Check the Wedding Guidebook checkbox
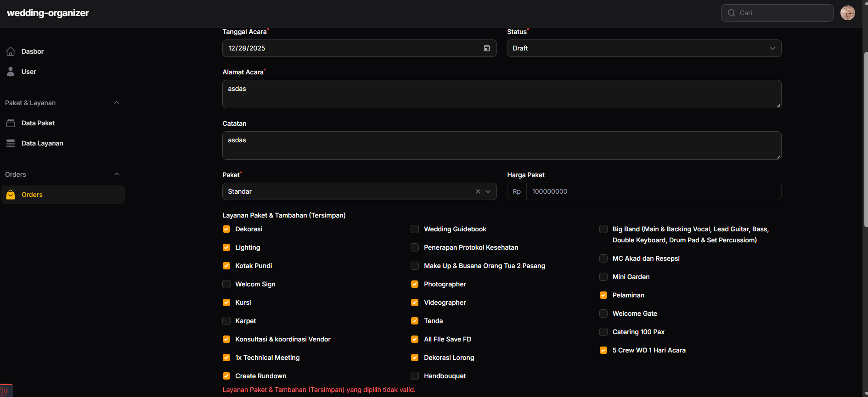 pyautogui.click(x=415, y=229)
